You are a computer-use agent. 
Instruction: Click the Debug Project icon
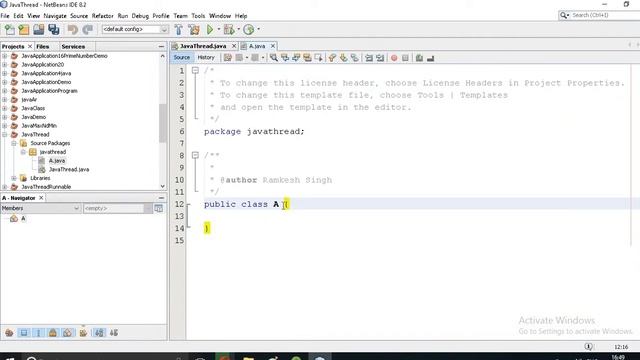tap(229, 29)
